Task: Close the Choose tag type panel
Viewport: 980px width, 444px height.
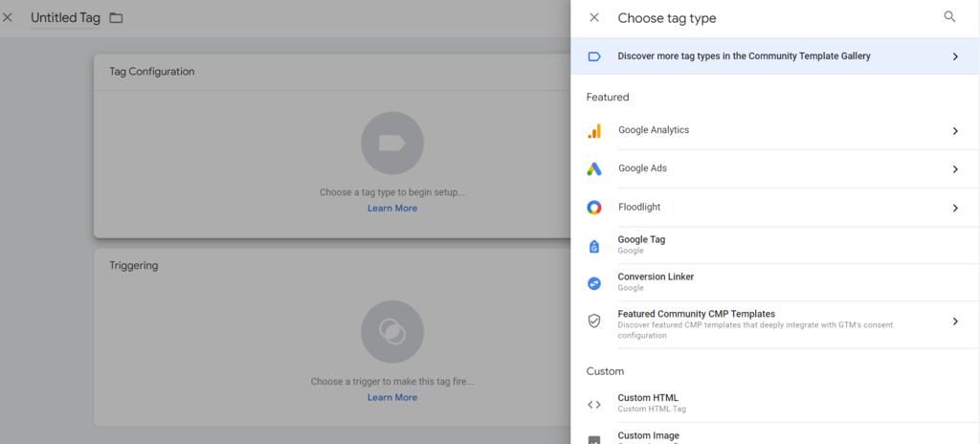Action: (x=594, y=18)
